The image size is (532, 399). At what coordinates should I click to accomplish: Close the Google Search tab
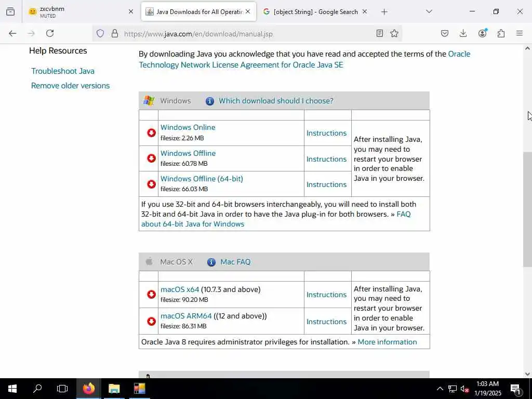click(365, 11)
